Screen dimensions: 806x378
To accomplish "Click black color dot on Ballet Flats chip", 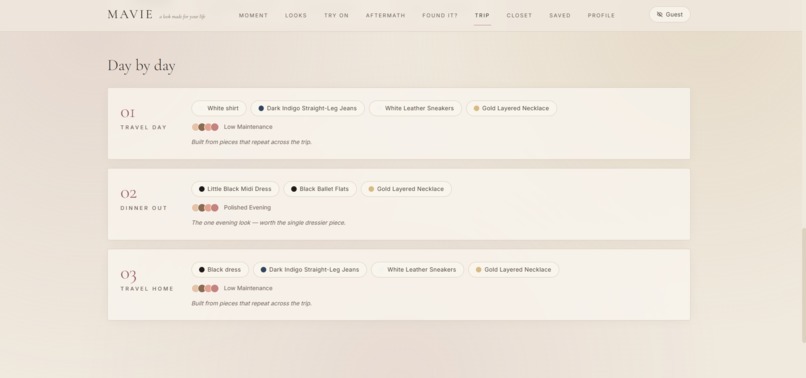I will 294,189.
